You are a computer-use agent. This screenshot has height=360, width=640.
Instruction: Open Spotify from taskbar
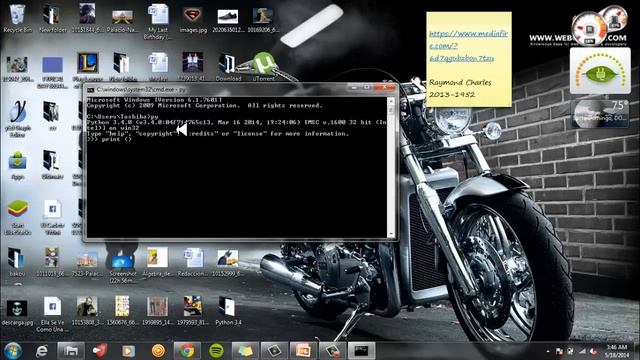(216, 351)
